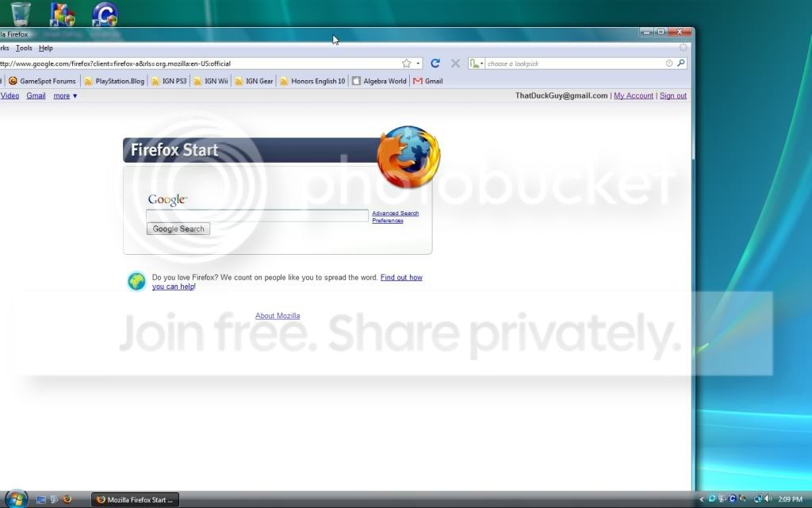Click Show Desktop in Quick Launch
The width and height of the screenshot is (812, 508).
pyautogui.click(x=41, y=500)
